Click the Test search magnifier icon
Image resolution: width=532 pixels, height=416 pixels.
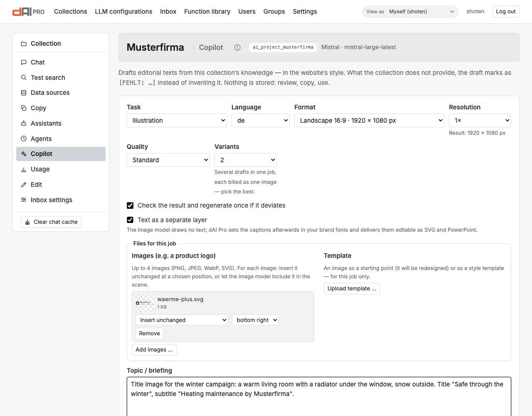pyautogui.click(x=24, y=77)
